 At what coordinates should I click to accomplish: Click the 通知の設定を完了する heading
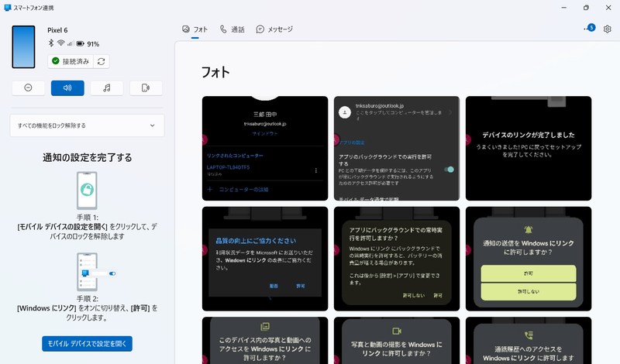[87, 158]
